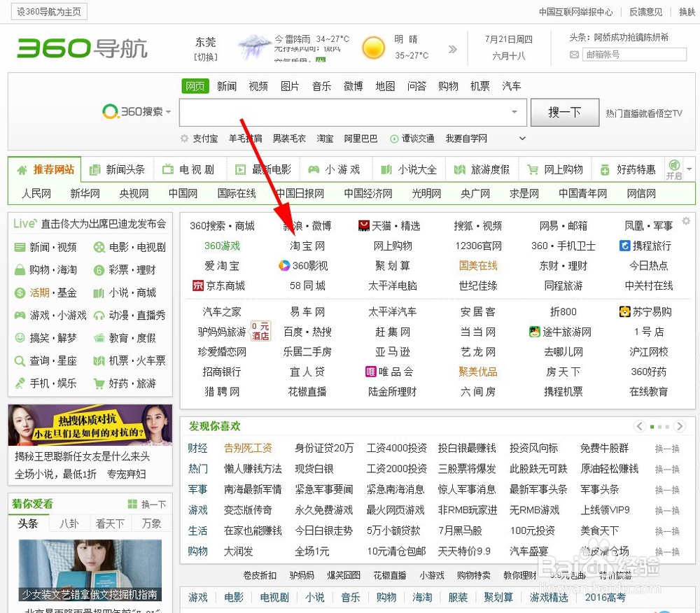Select the 网页 search tab
This screenshot has height=613, width=700.
[x=195, y=86]
